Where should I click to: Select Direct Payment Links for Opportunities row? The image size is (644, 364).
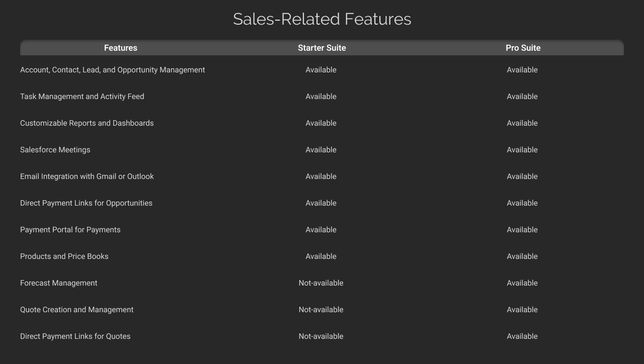pyautogui.click(x=86, y=203)
